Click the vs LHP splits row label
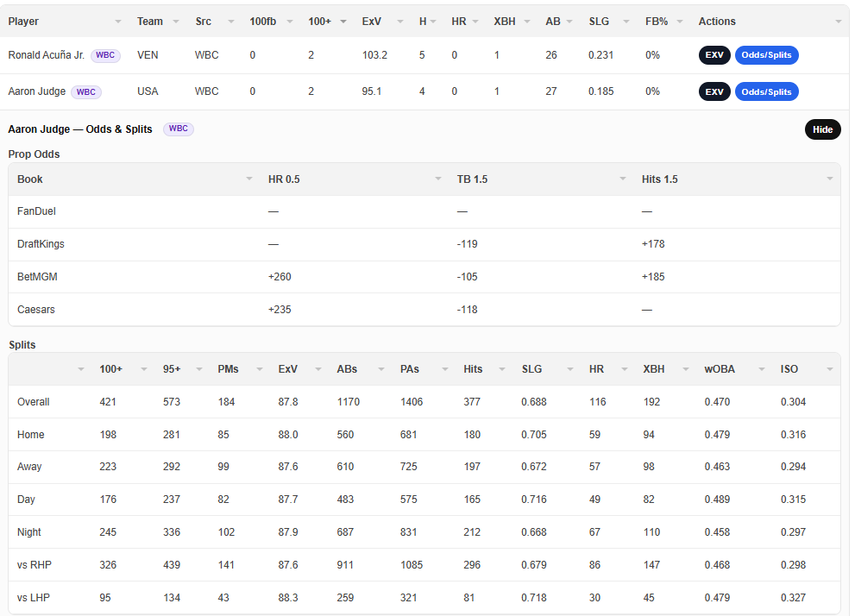855x616 pixels. pyautogui.click(x=34, y=598)
